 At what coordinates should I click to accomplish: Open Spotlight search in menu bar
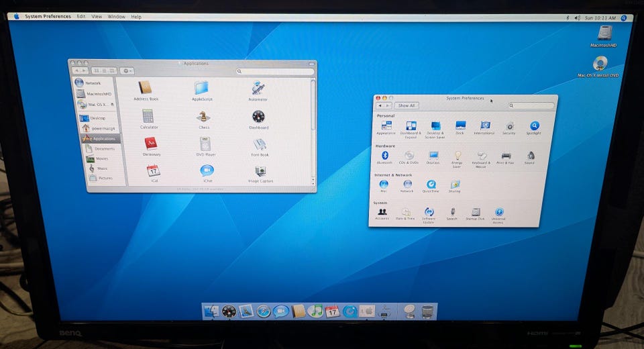point(624,18)
